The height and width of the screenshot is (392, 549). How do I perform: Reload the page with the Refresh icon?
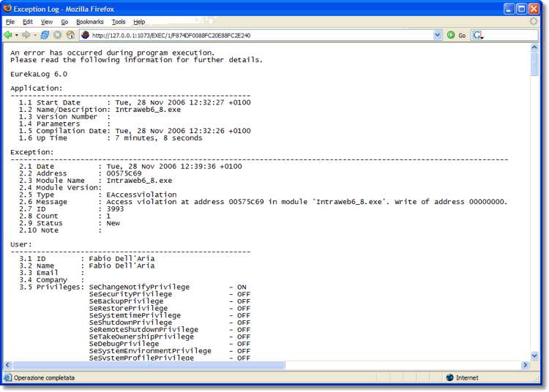click(45, 35)
